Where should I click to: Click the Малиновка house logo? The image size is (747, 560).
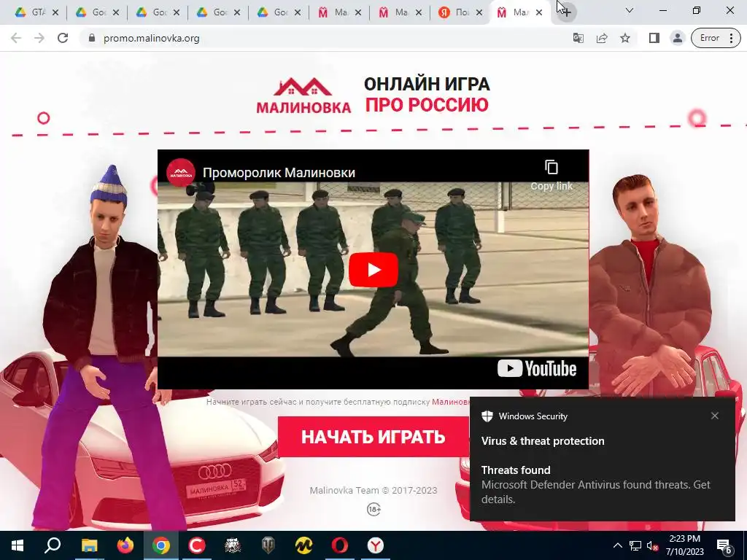click(303, 96)
